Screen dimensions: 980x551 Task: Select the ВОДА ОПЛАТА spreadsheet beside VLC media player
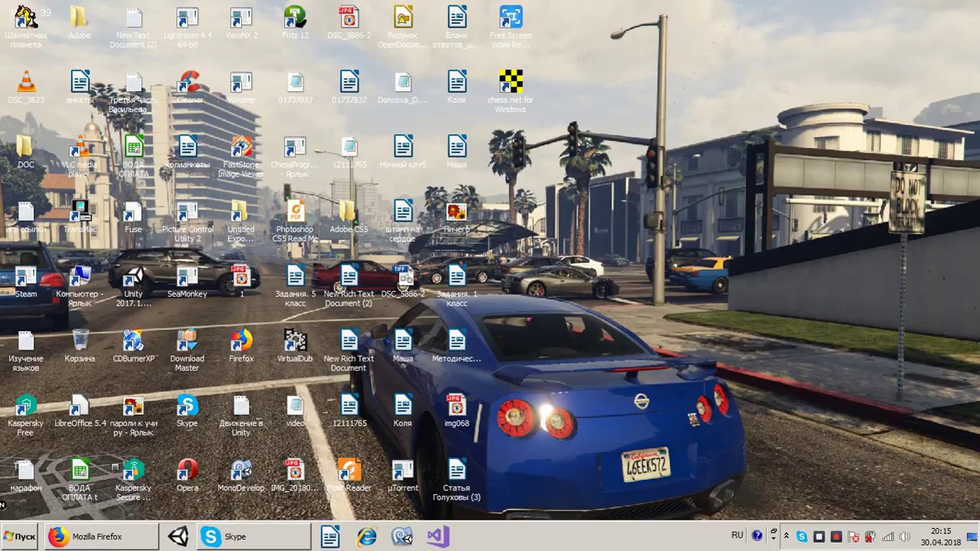[x=134, y=155]
